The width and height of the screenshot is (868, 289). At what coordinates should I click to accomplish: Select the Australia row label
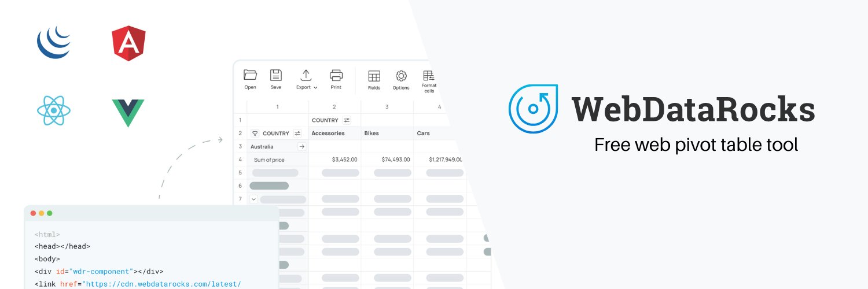click(x=262, y=147)
